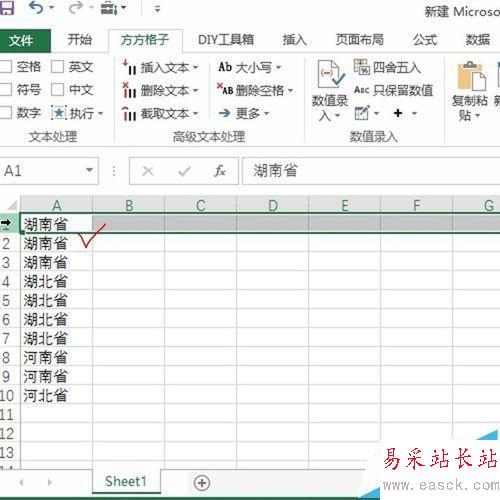
Task: Click the 截取文本 icon
Action: pos(129,113)
